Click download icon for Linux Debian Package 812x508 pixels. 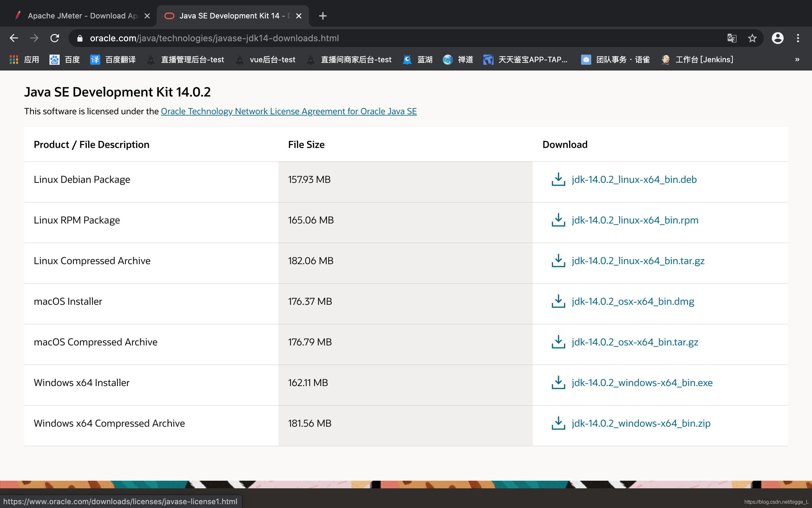click(558, 179)
